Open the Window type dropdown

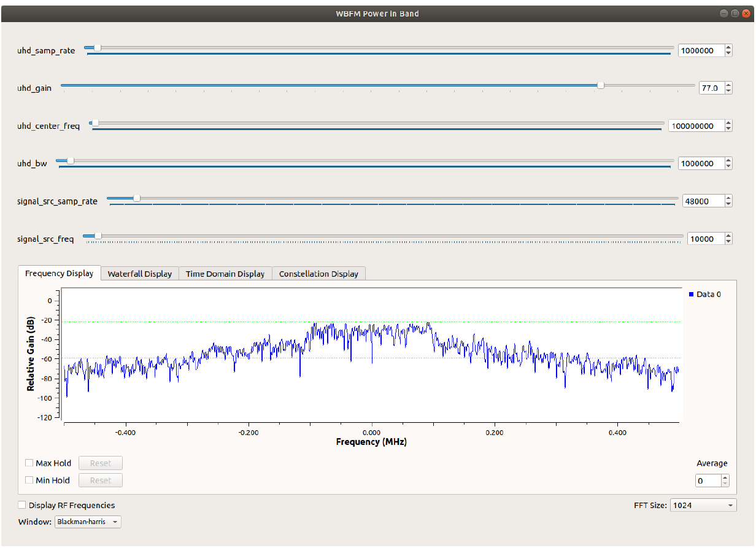click(x=88, y=522)
